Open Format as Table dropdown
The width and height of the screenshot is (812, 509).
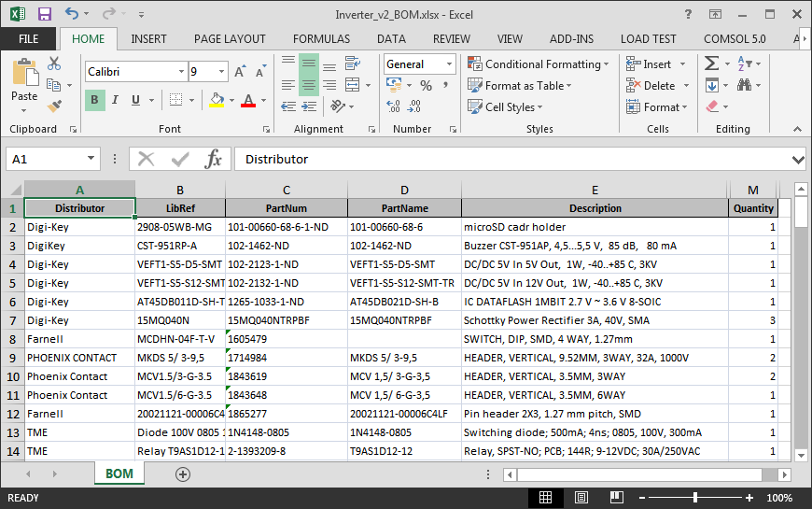pyautogui.click(x=520, y=86)
